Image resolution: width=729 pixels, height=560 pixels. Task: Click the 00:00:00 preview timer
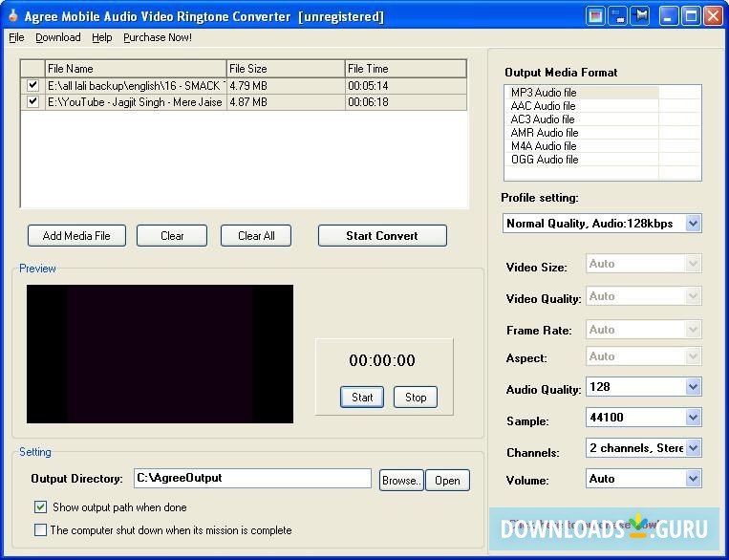382,360
